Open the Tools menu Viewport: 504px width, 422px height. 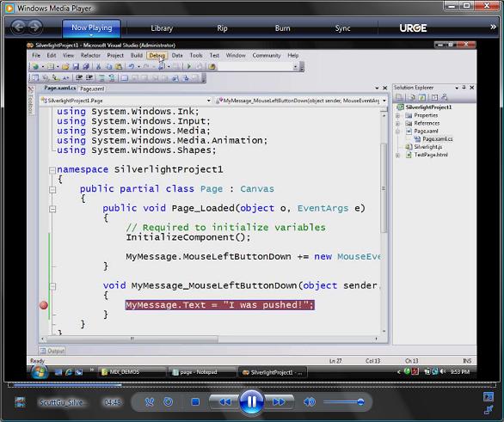point(196,56)
